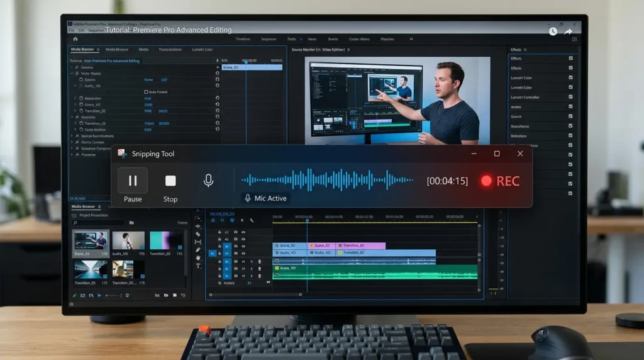Toggle the lock on the V1 track
Image resolution: width=644 pixels, height=360 pixels.
[219, 232]
